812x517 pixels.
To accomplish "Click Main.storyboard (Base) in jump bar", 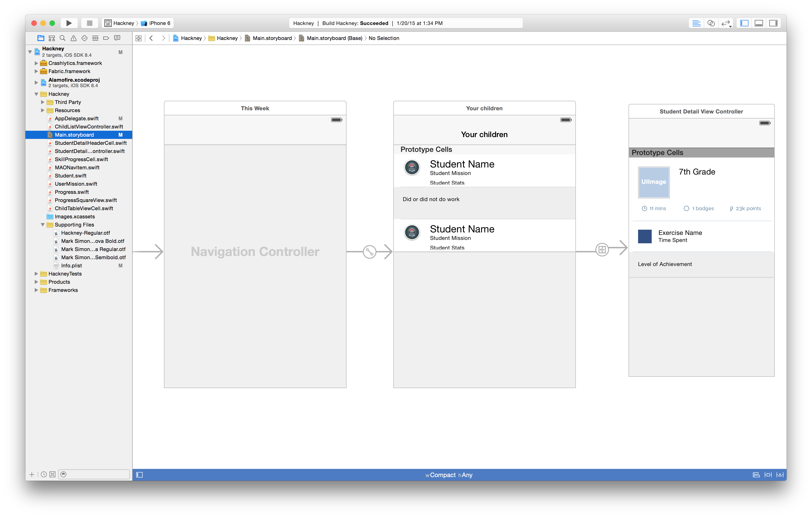I will click(334, 38).
